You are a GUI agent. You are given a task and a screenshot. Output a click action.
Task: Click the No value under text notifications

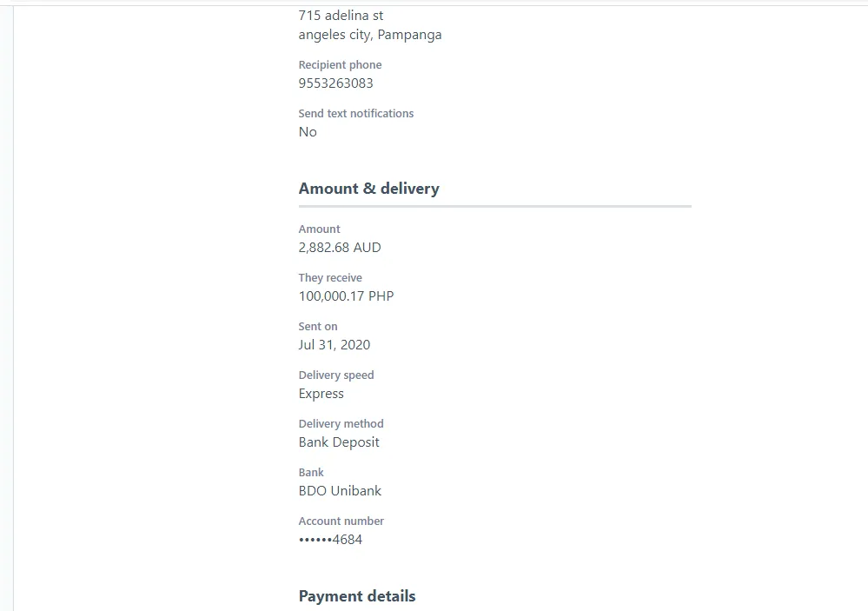coord(308,132)
